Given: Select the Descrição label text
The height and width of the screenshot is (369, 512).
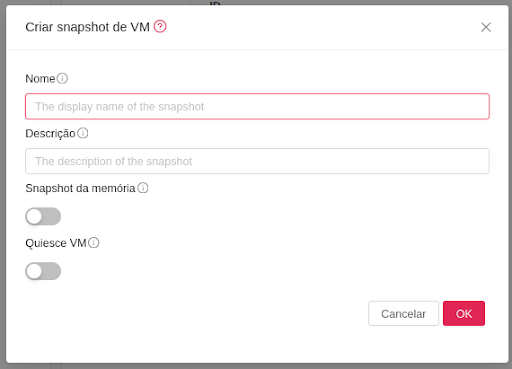Looking at the screenshot, I should [50, 133].
